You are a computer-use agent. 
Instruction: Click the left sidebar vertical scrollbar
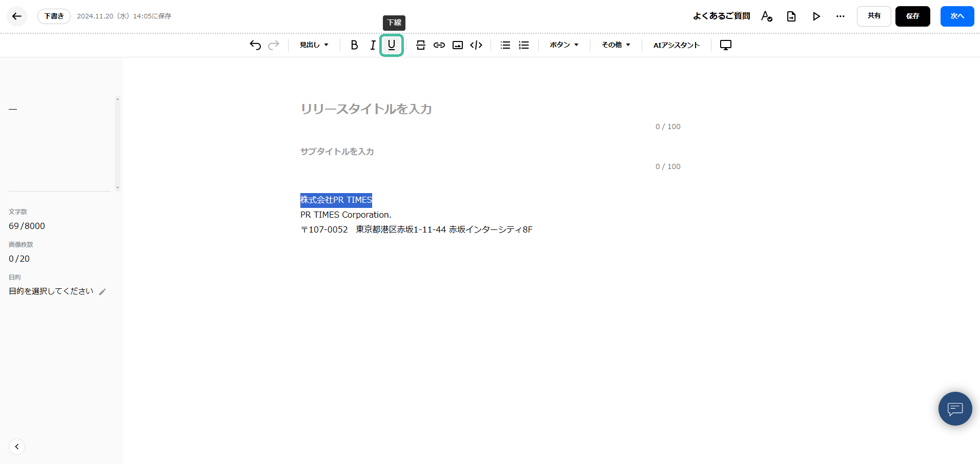coord(117,143)
